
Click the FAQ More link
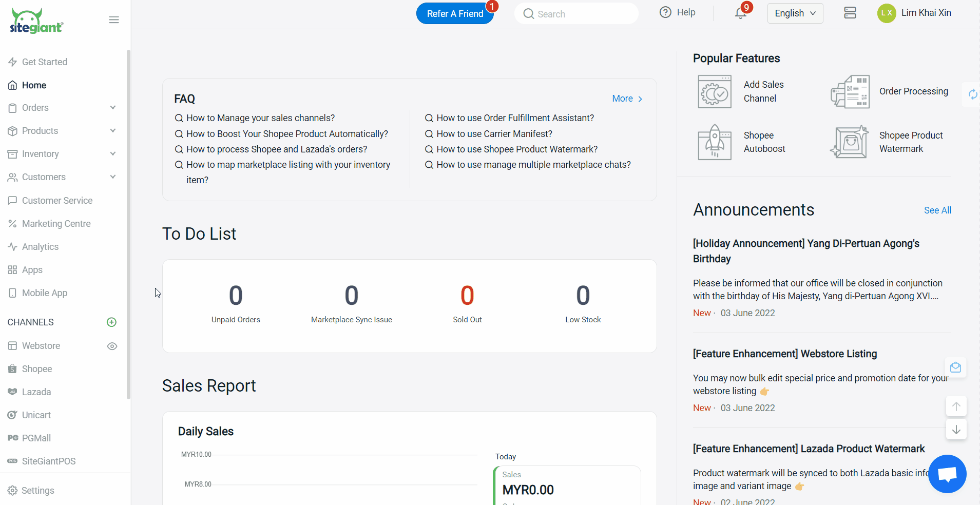[x=627, y=99]
